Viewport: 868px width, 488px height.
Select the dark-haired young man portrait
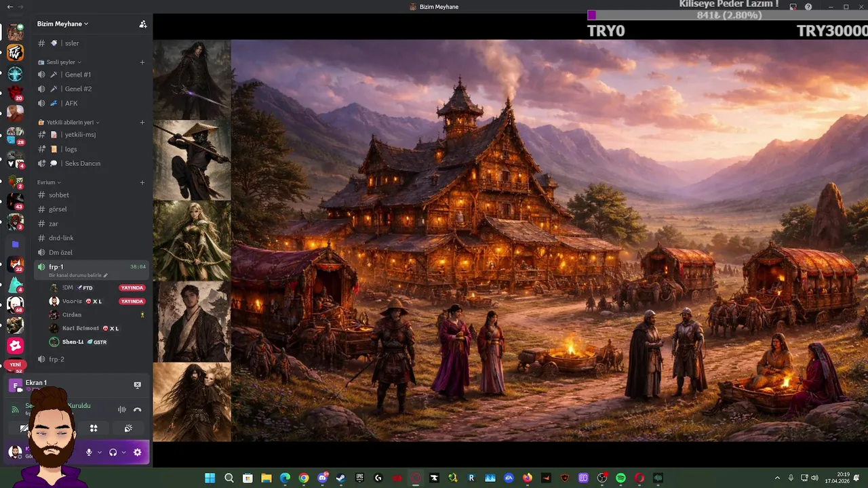[x=192, y=321]
